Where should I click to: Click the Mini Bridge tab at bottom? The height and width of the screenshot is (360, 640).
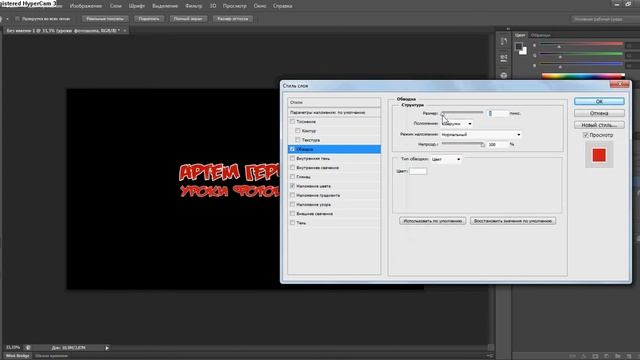coord(18,356)
